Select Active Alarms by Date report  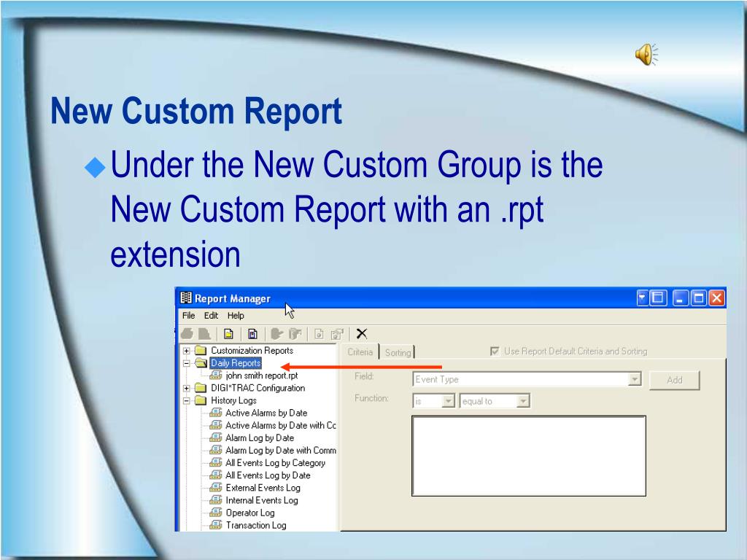(x=266, y=413)
